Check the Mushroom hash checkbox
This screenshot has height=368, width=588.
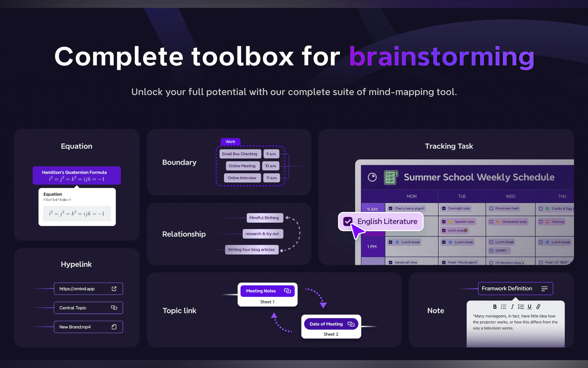(x=491, y=208)
